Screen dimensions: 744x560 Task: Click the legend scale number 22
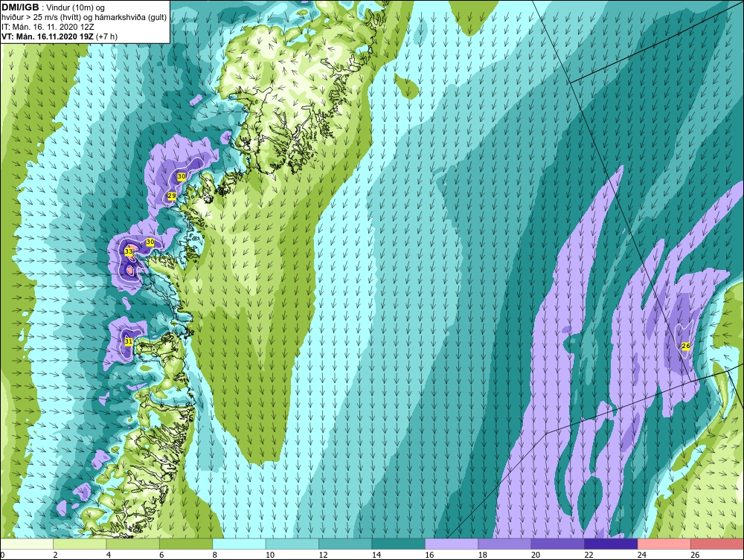(589, 555)
